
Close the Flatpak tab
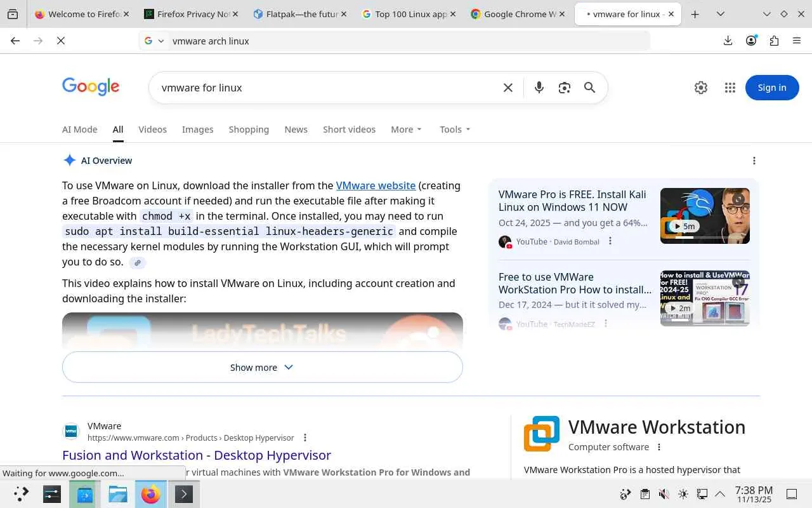[344, 14]
